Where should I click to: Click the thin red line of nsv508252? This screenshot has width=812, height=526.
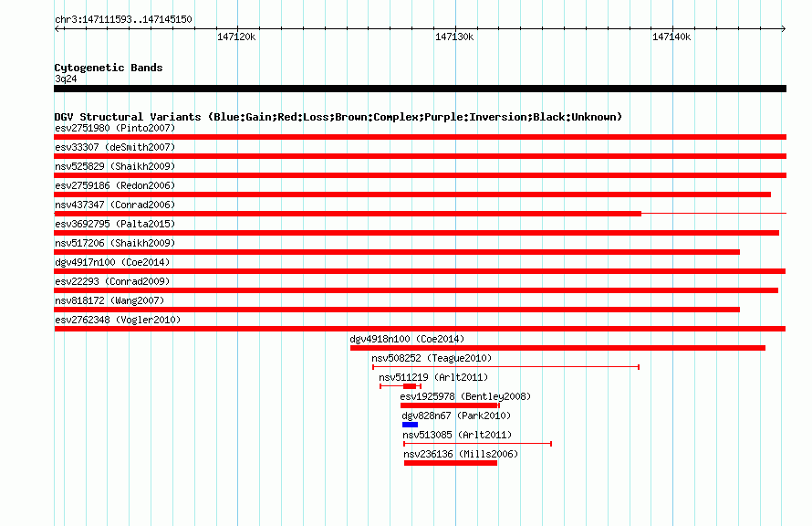[506, 367]
